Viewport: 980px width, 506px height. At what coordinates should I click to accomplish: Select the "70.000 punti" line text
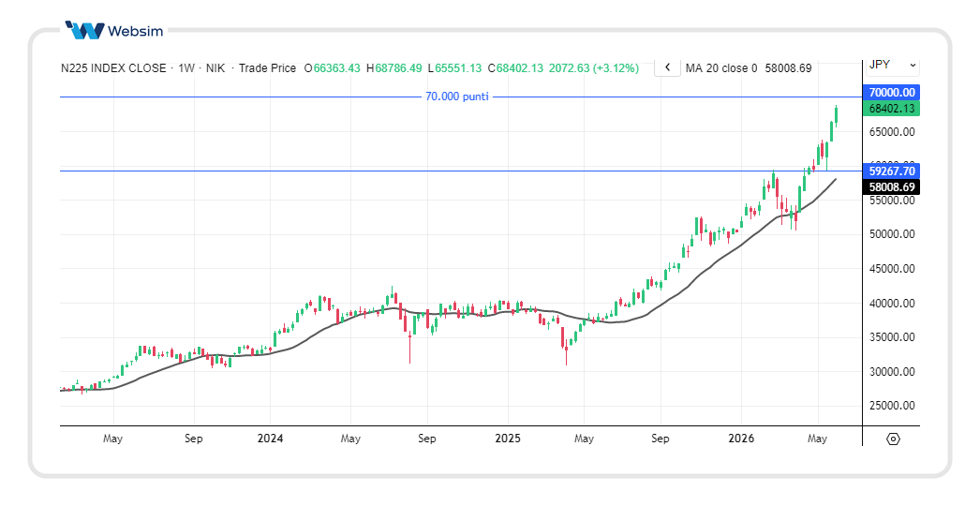[457, 97]
